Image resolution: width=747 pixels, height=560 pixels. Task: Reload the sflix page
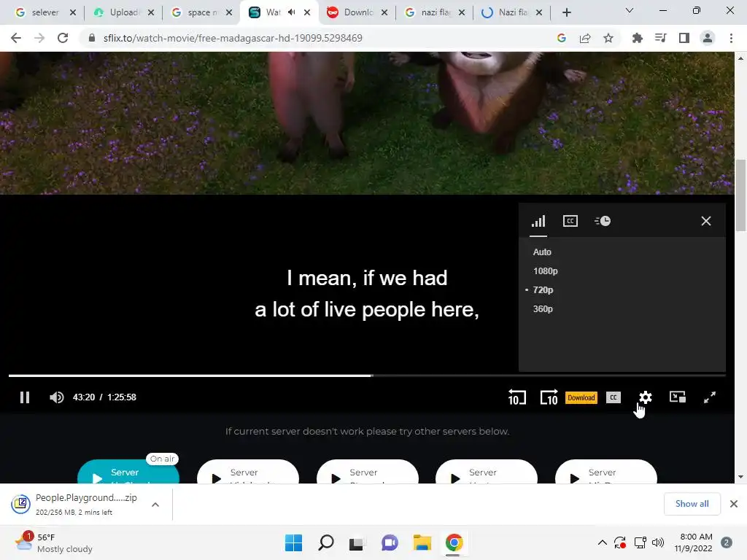tap(63, 38)
